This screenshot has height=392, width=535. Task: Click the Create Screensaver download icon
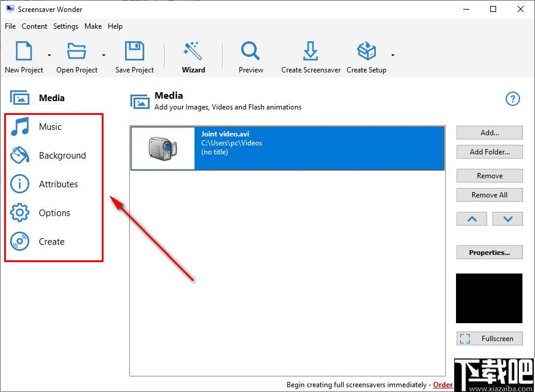[311, 51]
